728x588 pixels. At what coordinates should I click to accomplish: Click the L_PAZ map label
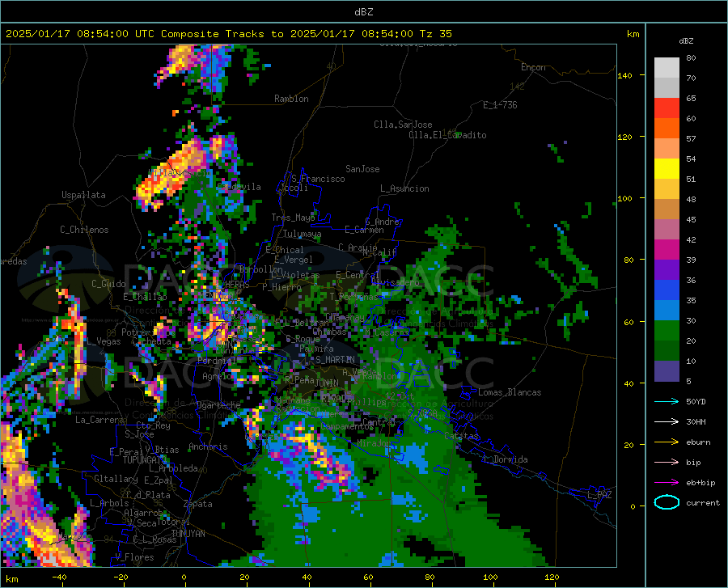599,495
